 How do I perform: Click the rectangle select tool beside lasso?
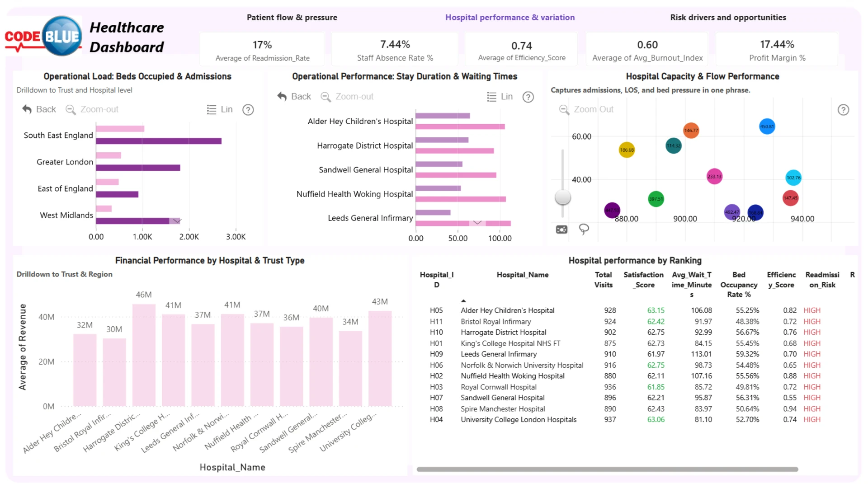[561, 230]
